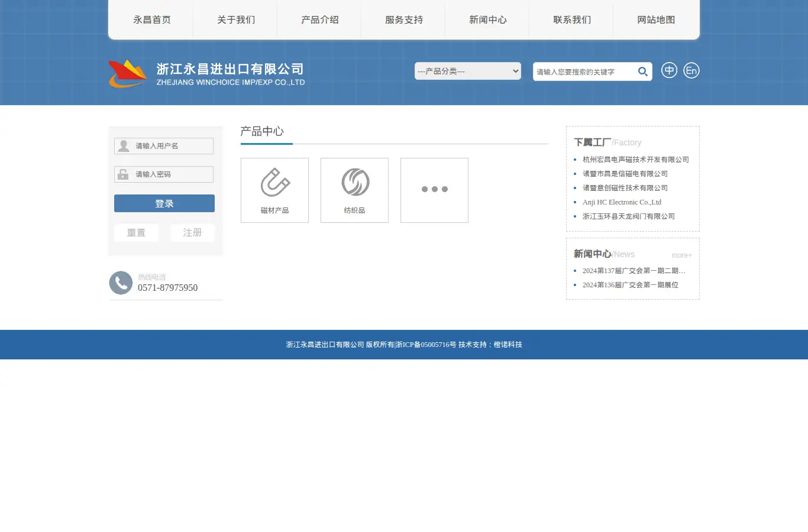Open the 新闻中心 navigation menu item
The height and width of the screenshot is (532, 808).
[487, 20]
